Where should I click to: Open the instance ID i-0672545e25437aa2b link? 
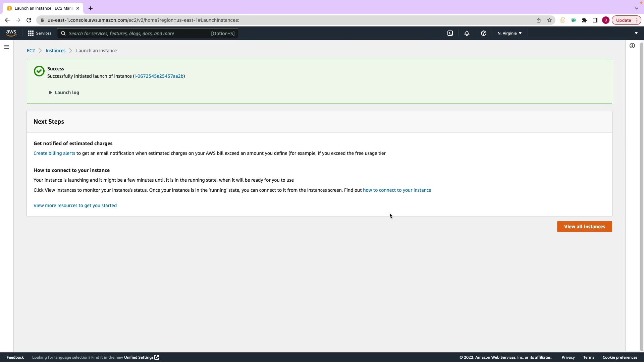(x=159, y=76)
